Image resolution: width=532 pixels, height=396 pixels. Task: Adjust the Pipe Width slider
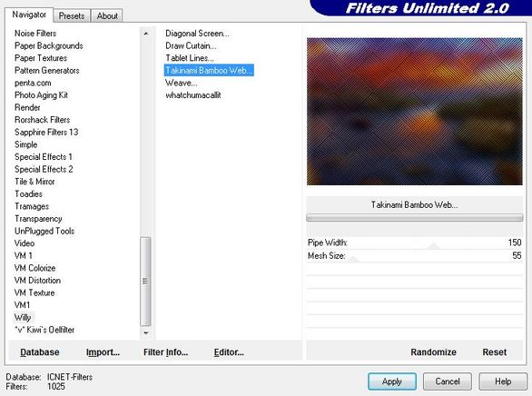click(414, 243)
